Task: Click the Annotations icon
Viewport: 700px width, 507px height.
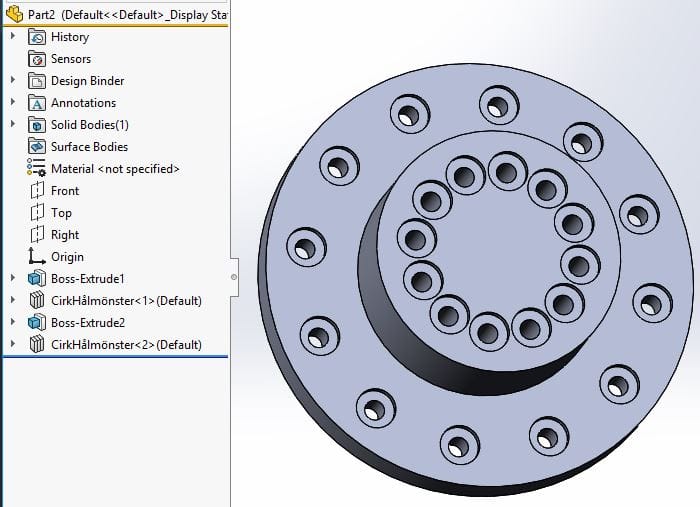Action: pyautogui.click(x=37, y=103)
